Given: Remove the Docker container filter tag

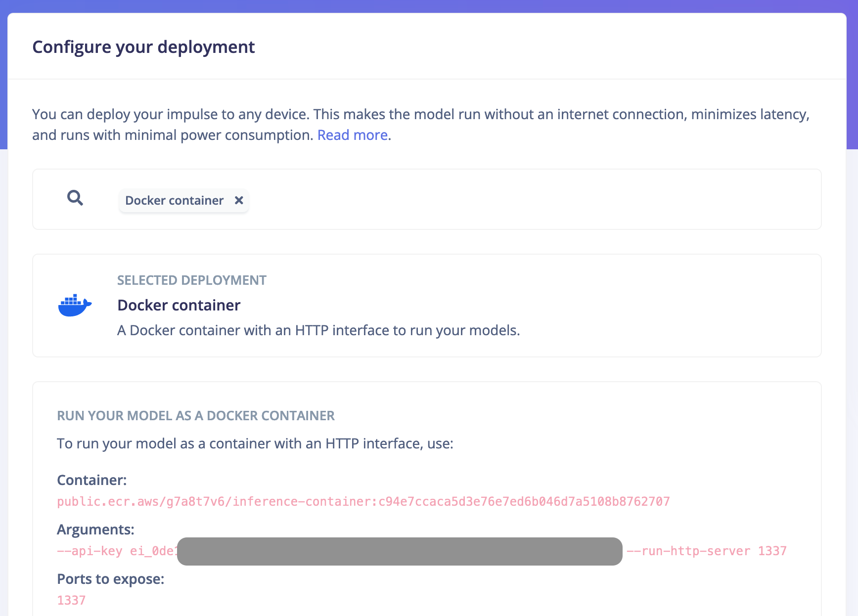Looking at the screenshot, I should coord(239,200).
